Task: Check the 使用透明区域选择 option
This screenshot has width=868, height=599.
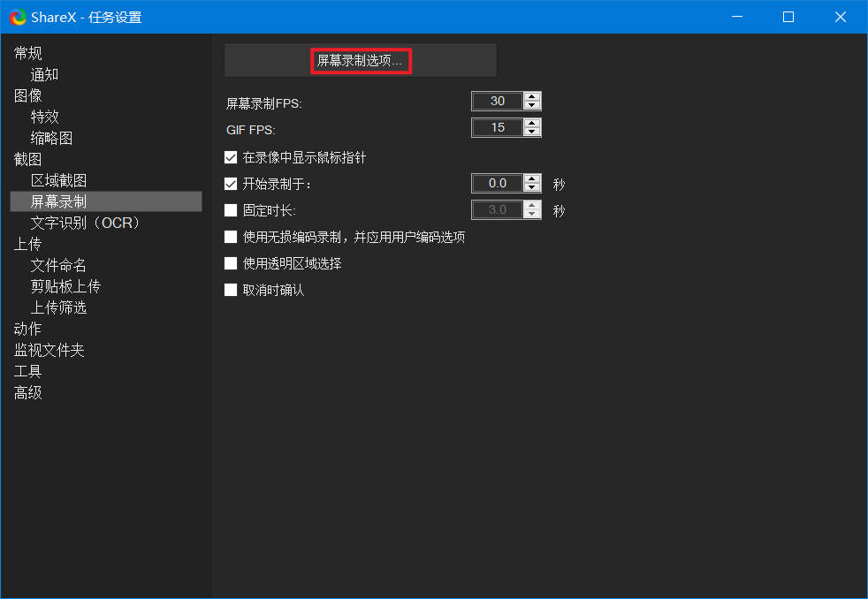Action: pyautogui.click(x=231, y=263)
